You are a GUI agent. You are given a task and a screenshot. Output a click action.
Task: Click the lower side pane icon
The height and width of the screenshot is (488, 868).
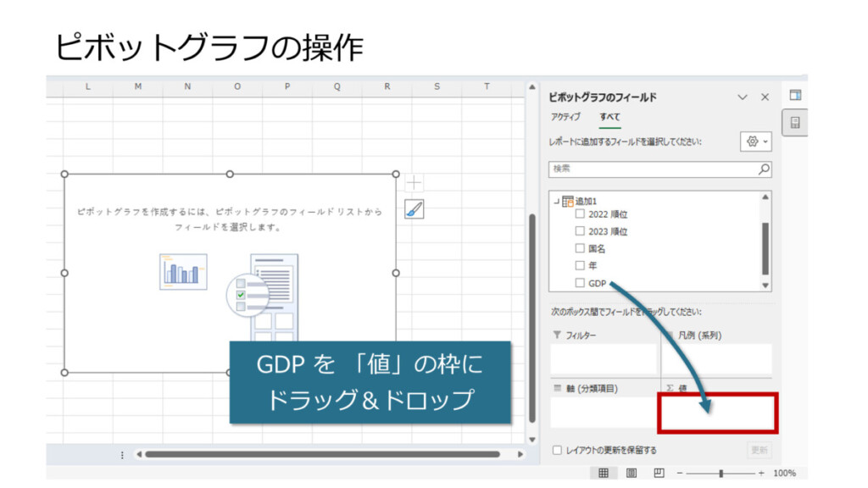795,124
